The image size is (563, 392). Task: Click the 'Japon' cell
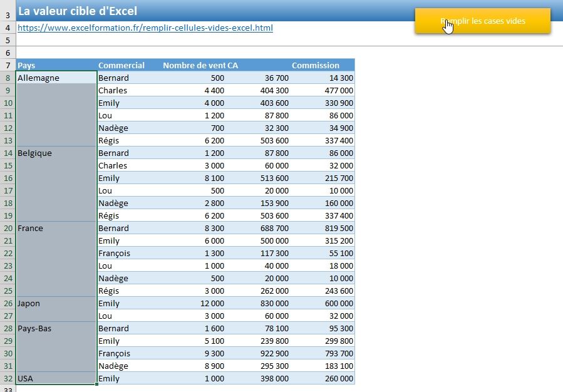click(56, 303)
